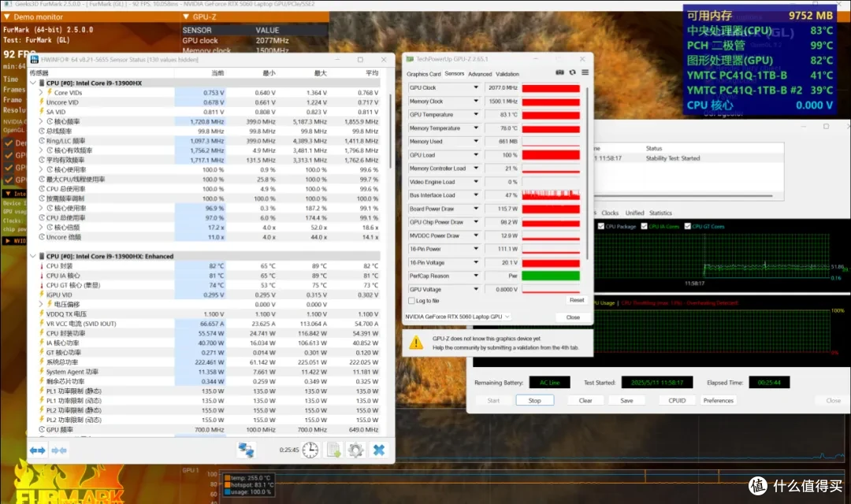Click lightning icon beside System Agent 功率
Viewport: 851px width, 504px height.
41,372
